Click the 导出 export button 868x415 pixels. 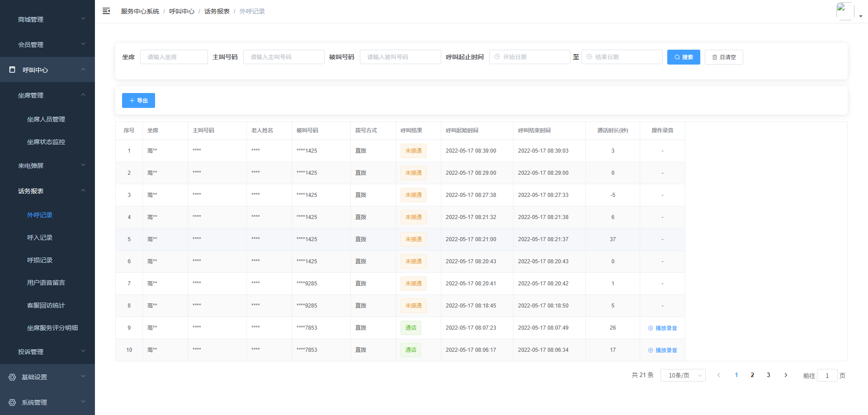[x=138, y=100]
